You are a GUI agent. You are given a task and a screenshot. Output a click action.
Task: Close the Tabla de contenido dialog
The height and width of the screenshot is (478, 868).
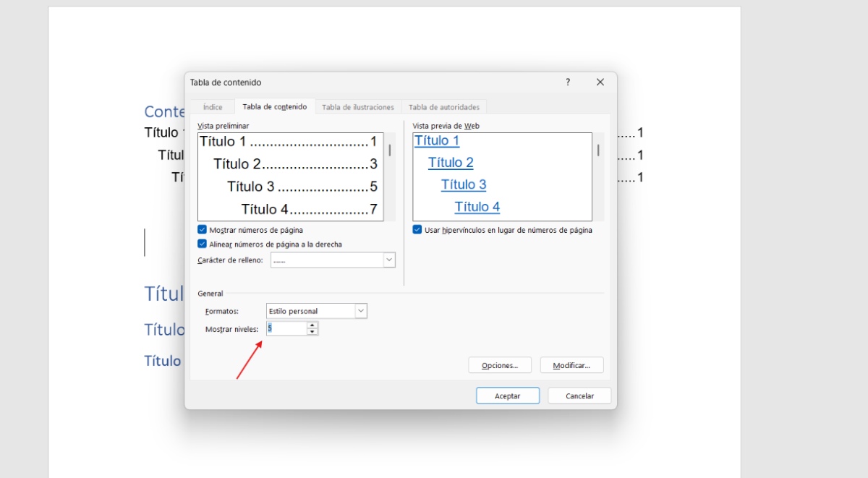(600, 82)
